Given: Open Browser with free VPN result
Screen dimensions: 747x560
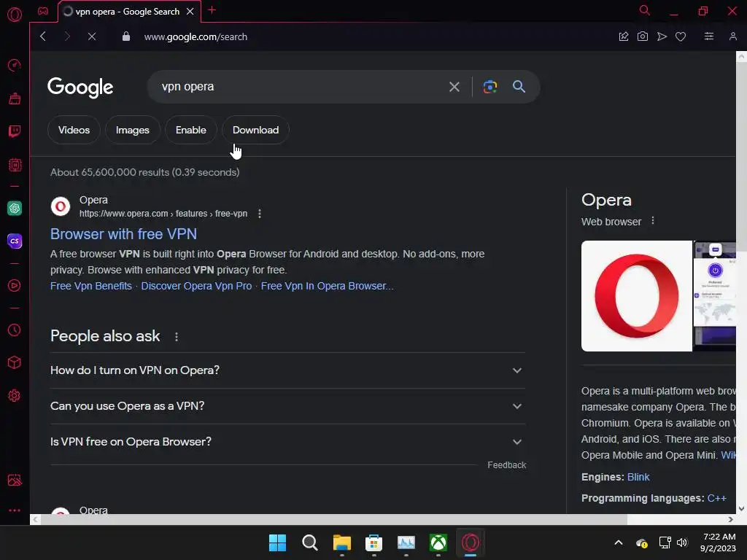Looking at the screenshot, I should tap(123, 234).
